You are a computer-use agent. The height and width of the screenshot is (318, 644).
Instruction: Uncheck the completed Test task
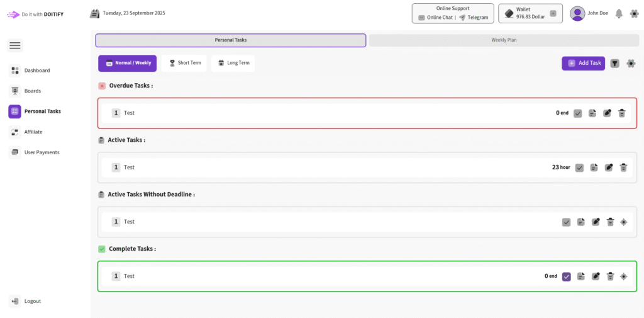(567, 276)
